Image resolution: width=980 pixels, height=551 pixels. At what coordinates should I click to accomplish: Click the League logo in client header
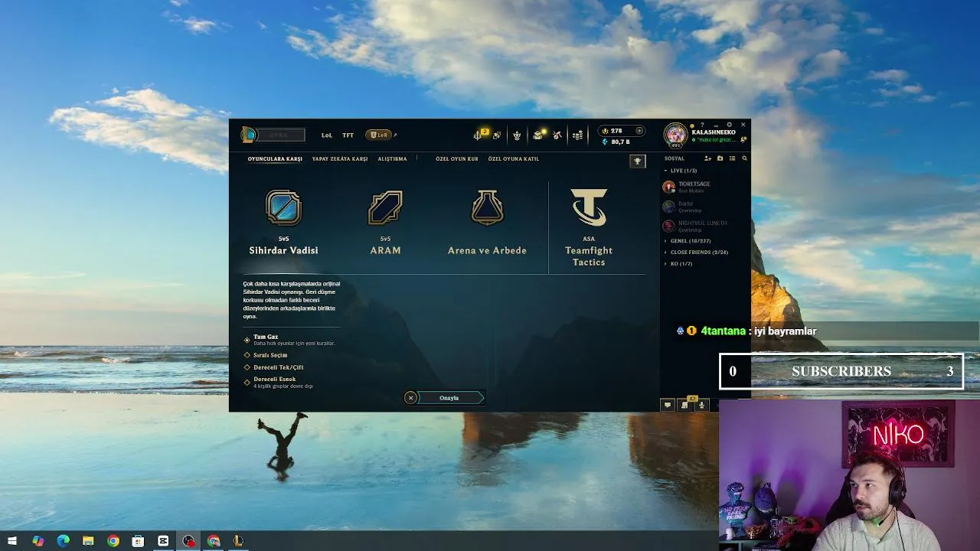point(248,135)
